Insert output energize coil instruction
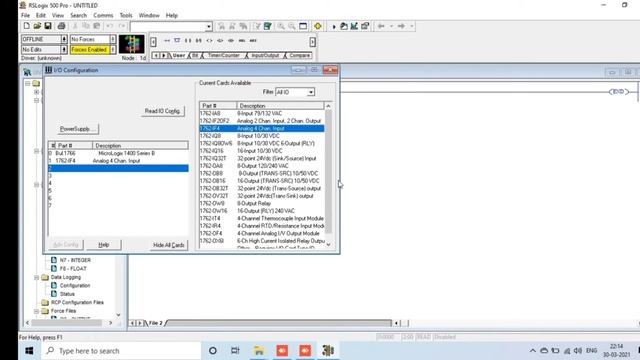The height and width of the screenshot is (360, 640). point(209,40)
